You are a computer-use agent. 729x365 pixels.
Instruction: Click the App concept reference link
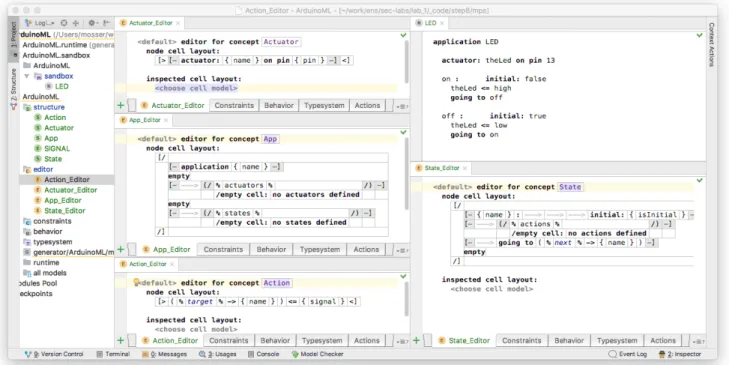click(x=271, y=139)
